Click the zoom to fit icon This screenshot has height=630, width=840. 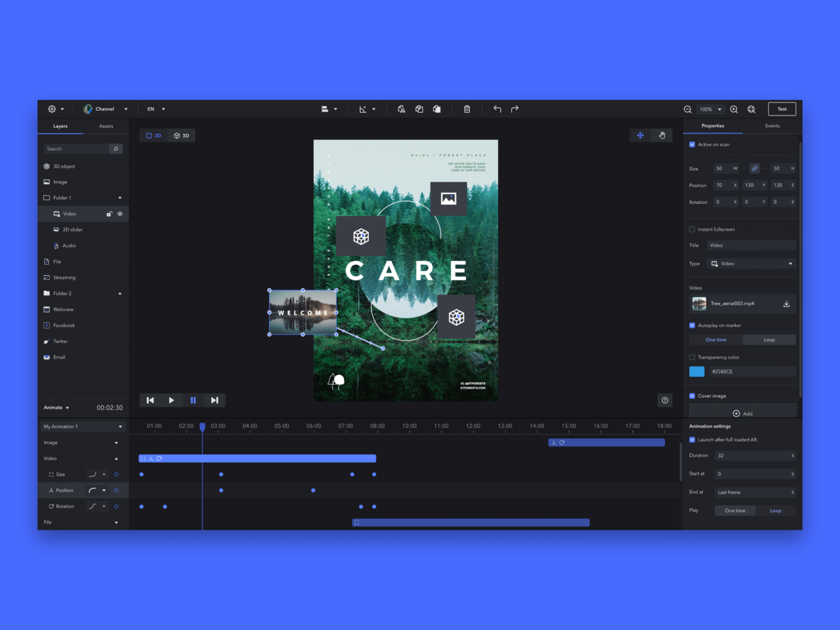(752, 109)
